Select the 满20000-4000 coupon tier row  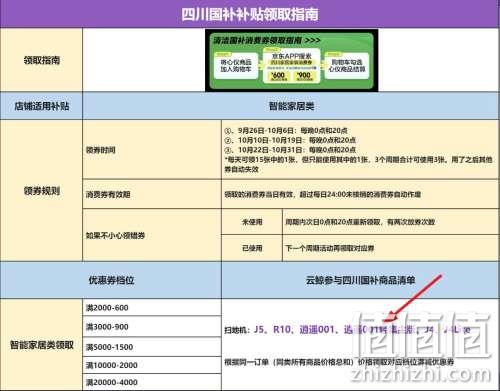point(152,382)
